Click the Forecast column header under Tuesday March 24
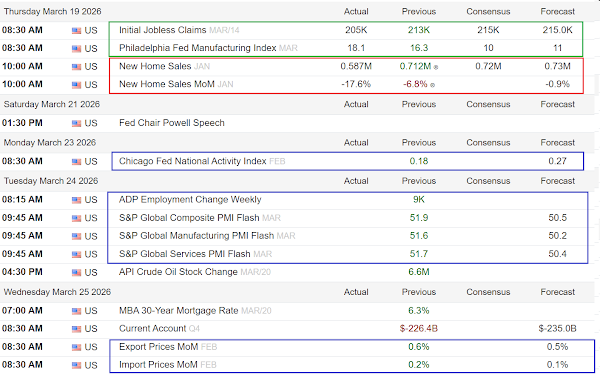Screen dimensions: 600x375 pyautogui.click(x=558, y=181)
